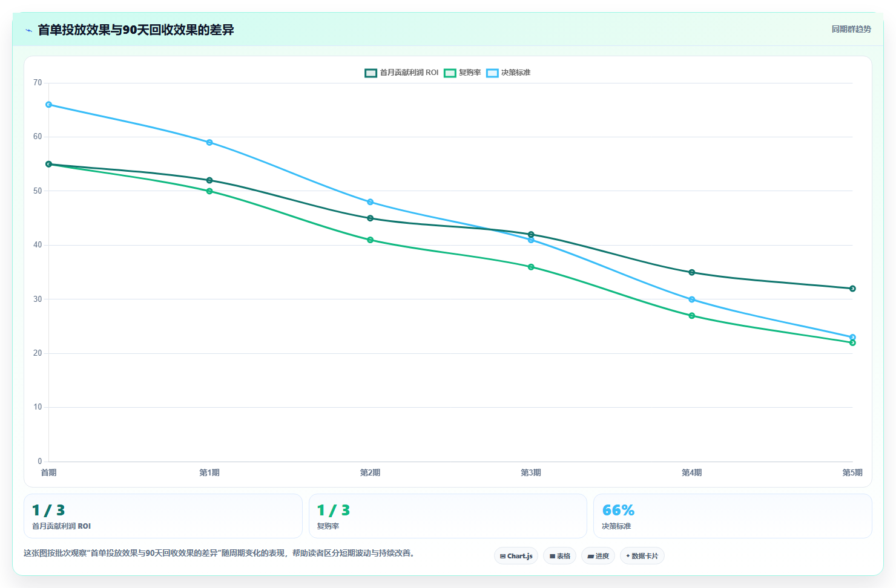
Task: Click the y-axis value 0
Action: [40, 462]
